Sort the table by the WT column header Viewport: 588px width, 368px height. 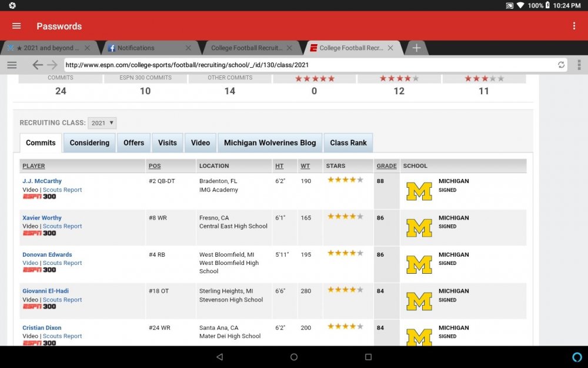tap(305, 166)
